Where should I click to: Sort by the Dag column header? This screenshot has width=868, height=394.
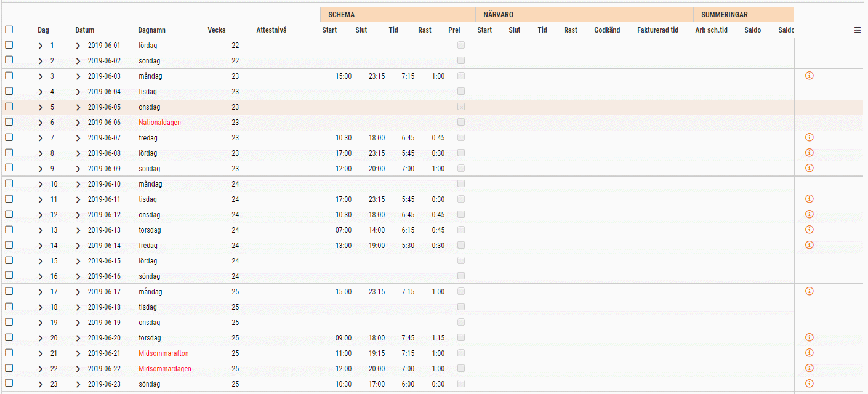(x=43, y=30)
